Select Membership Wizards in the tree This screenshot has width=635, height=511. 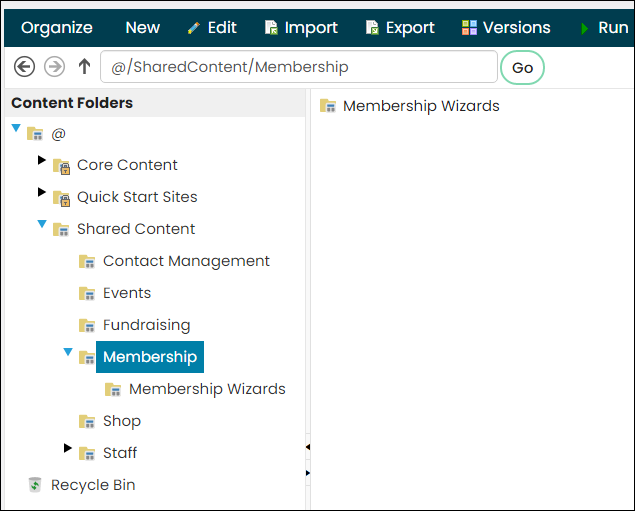pyautogui.click(x=207, y=389)
